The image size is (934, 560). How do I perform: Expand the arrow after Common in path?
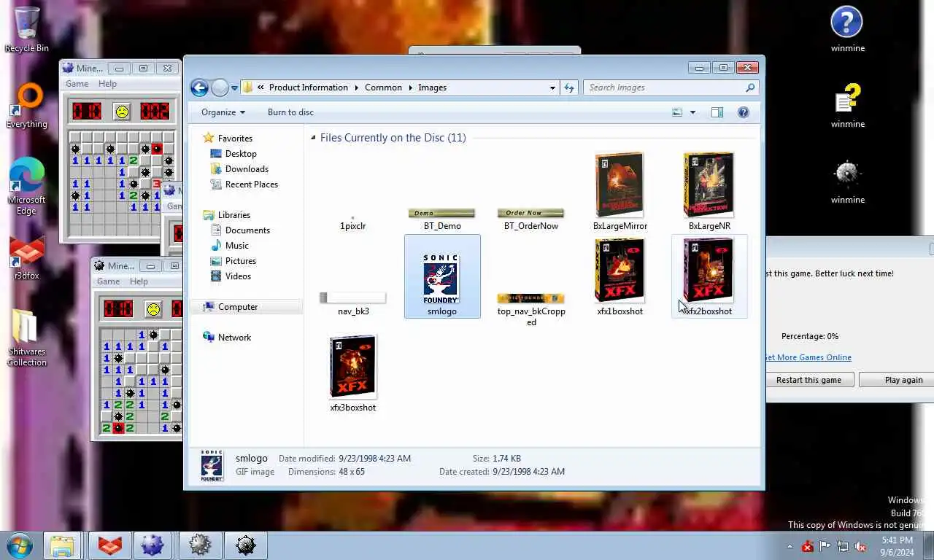[410, 87]
